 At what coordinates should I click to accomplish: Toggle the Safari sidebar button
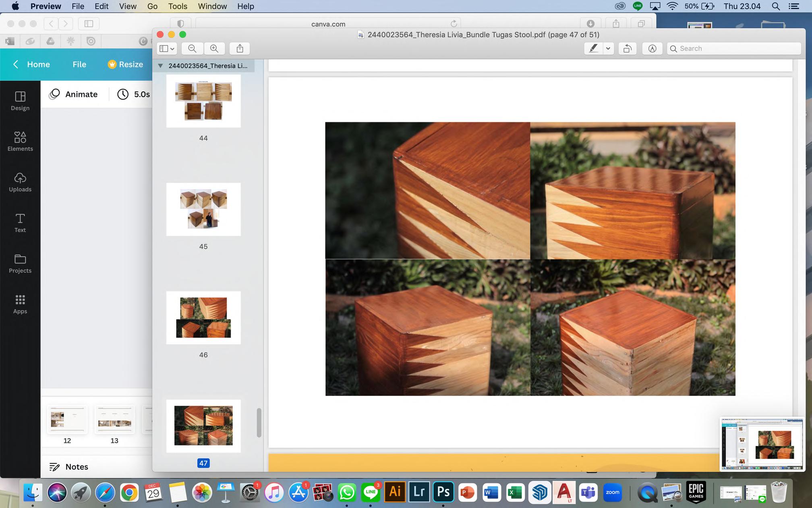click(89, 24)
